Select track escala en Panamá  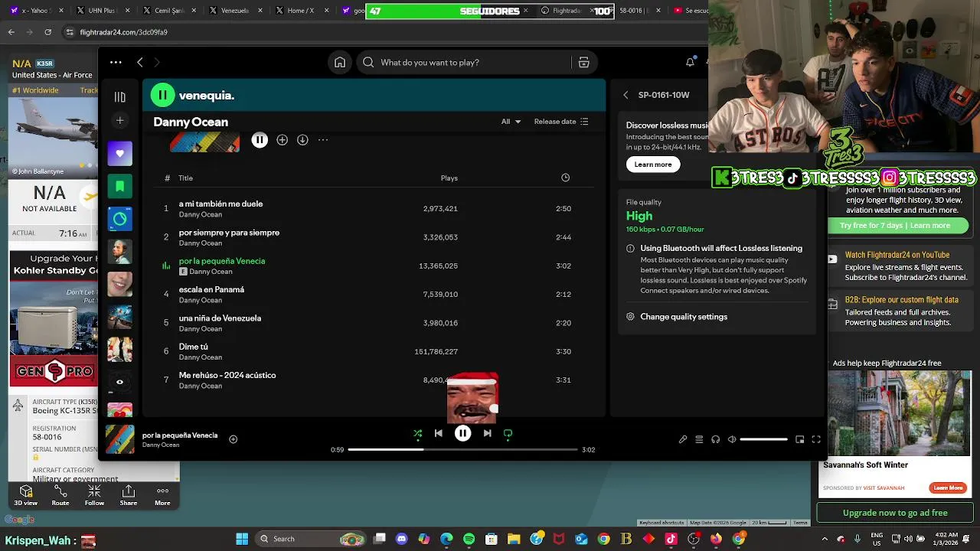click(x=211, y=290)
